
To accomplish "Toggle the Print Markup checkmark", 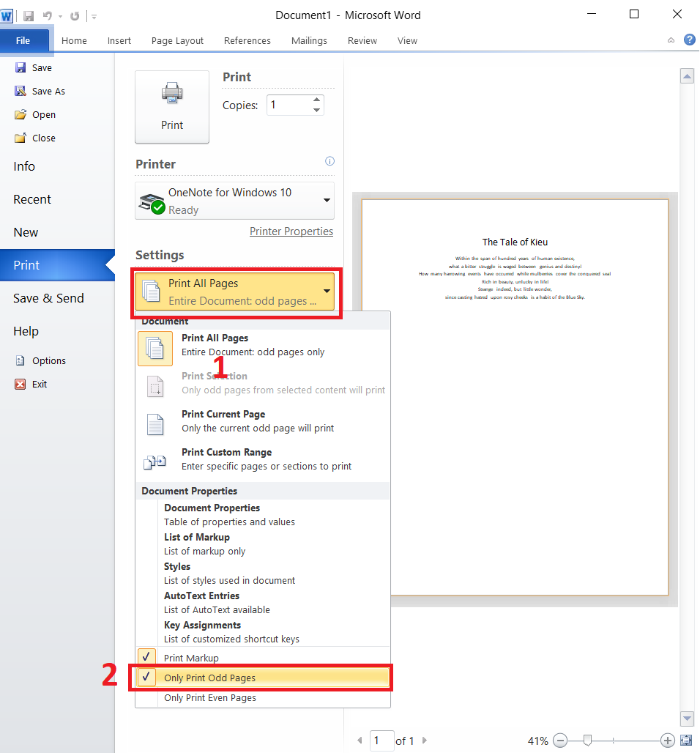I will tap(147, 658).
